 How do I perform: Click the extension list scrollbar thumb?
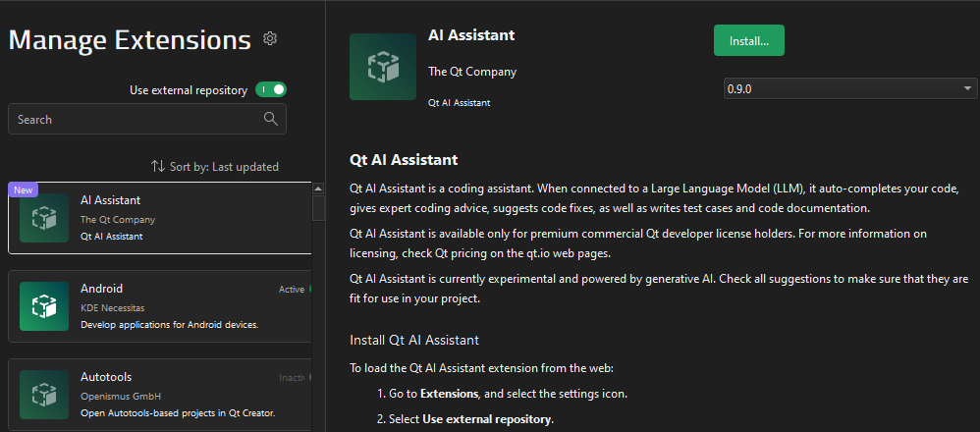318,208
